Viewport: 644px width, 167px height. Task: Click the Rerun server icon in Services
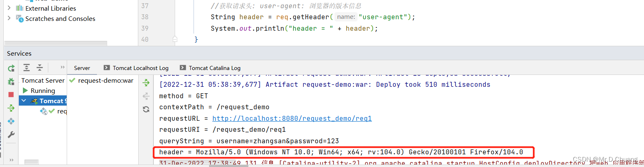(11, 68)
